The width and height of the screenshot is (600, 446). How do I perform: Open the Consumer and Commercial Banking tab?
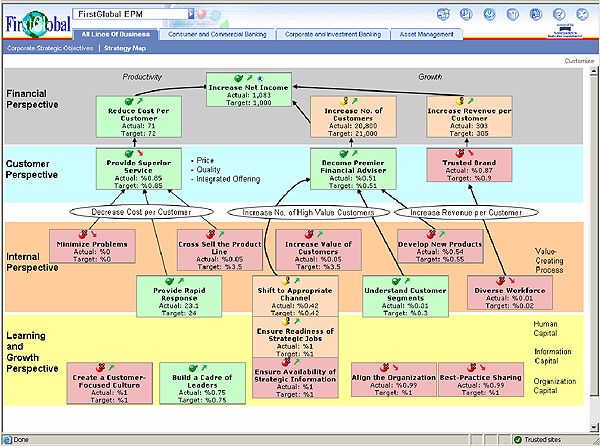[210, 34]
